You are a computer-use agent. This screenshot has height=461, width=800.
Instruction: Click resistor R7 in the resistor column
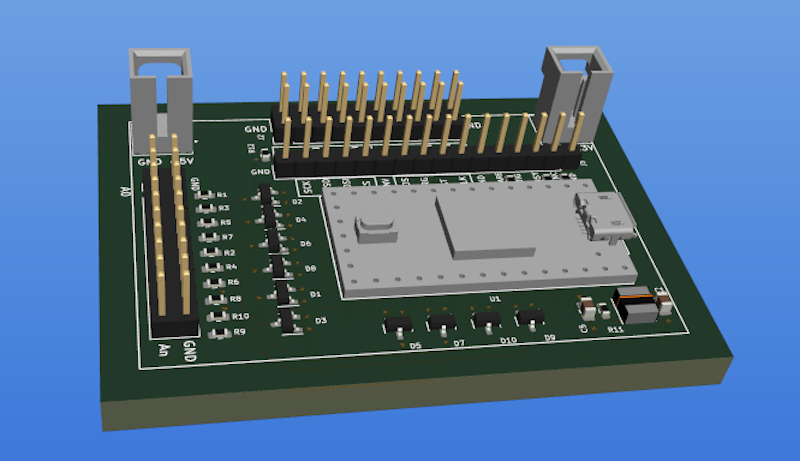tap(210, 237)
